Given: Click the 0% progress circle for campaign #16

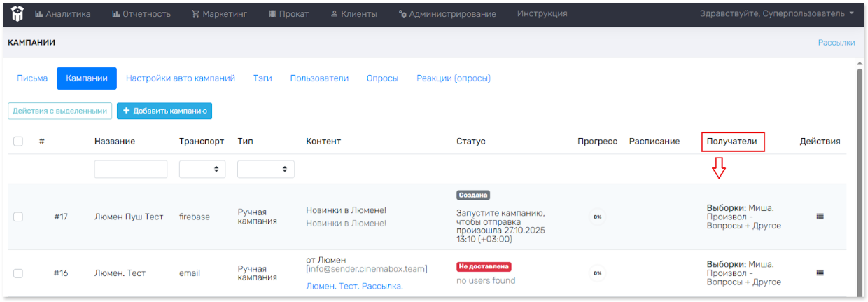Looking at the screenshot, I should pyautogui.click(x=597, y=273).
